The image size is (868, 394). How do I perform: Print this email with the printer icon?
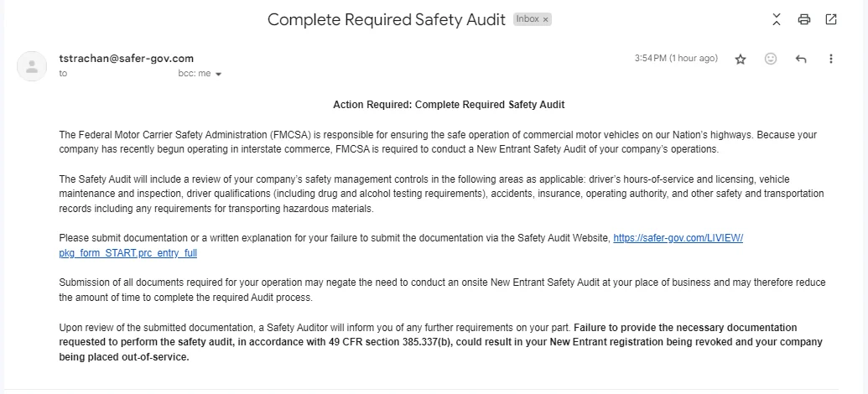point(804,19)
